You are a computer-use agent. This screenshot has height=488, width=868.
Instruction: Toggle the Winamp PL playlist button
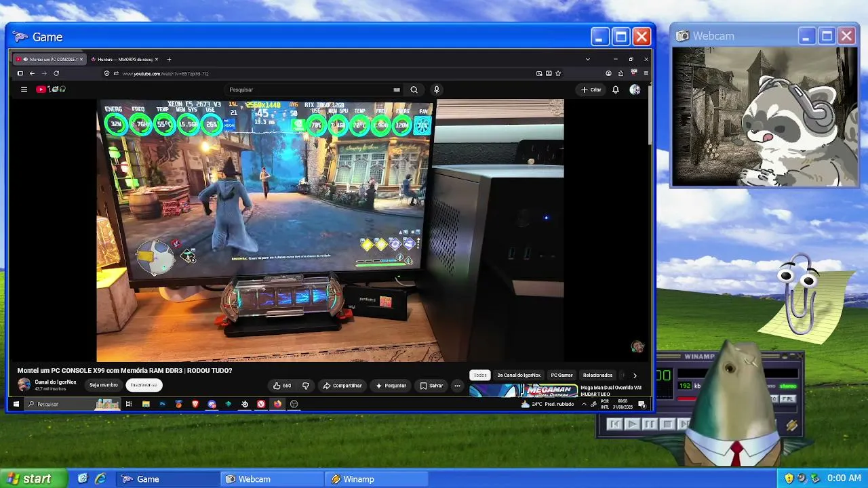coord(788,399)
